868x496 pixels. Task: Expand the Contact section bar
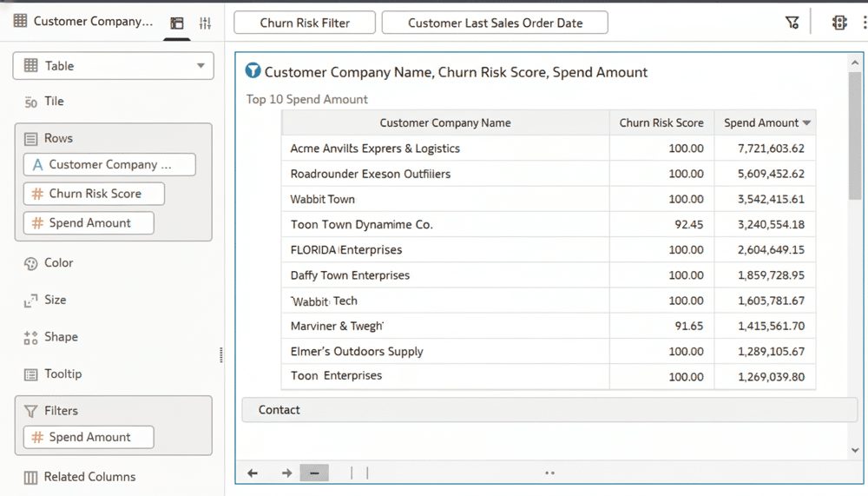click(549, 410)
